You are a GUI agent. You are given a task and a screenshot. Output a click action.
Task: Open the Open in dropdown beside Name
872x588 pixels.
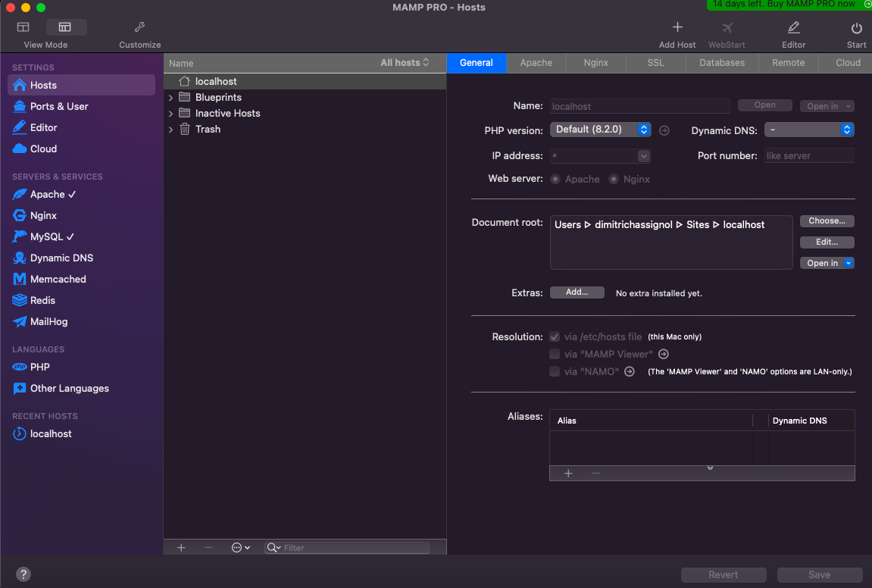(x=827, y=105)
